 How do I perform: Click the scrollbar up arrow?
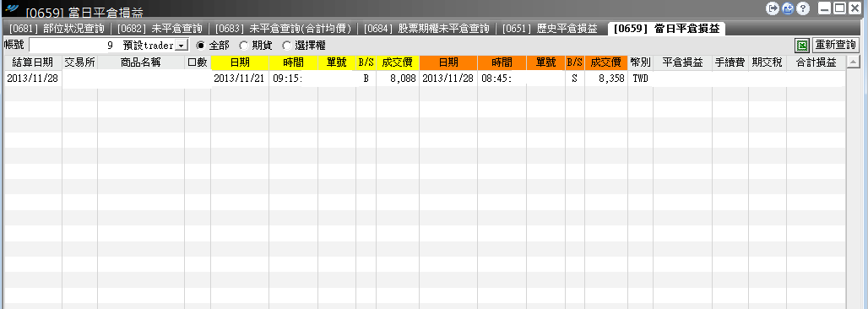(x=853, y=62)
